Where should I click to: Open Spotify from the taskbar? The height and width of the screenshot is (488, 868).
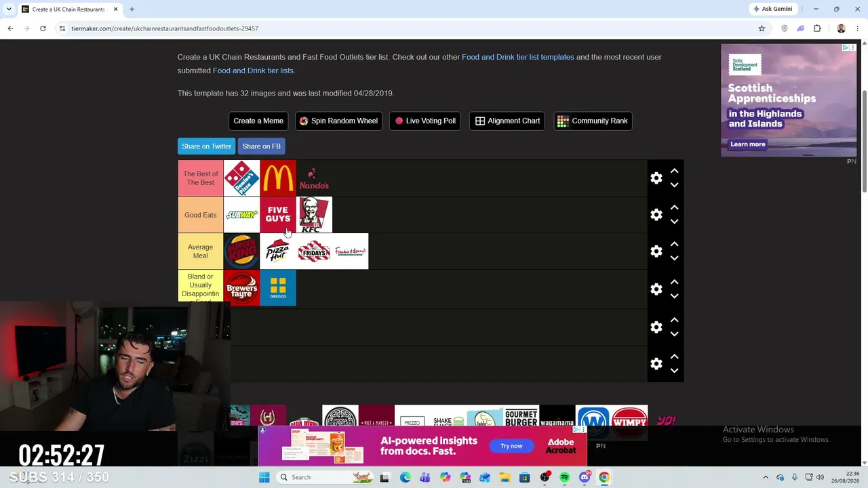[x=564, y=477]
